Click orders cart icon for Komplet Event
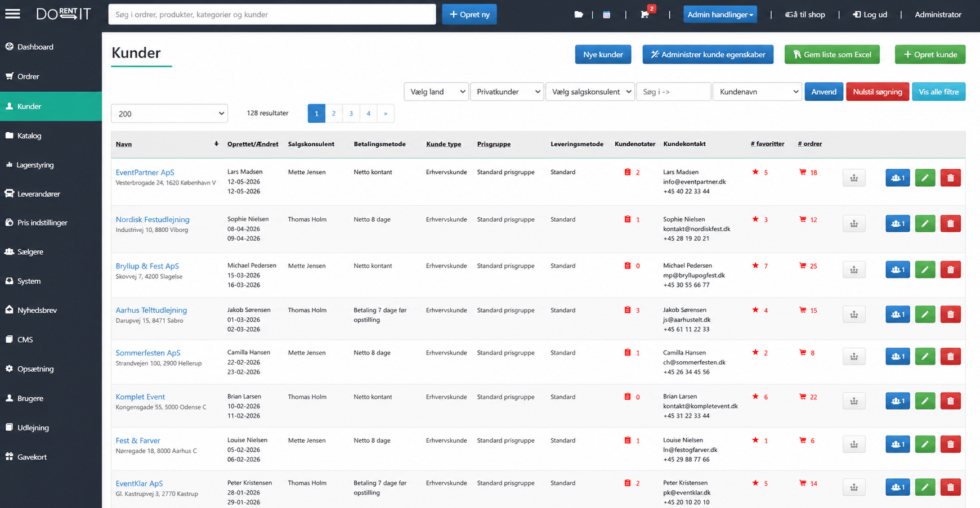This screenshot has height=508, width=980. 803,397
